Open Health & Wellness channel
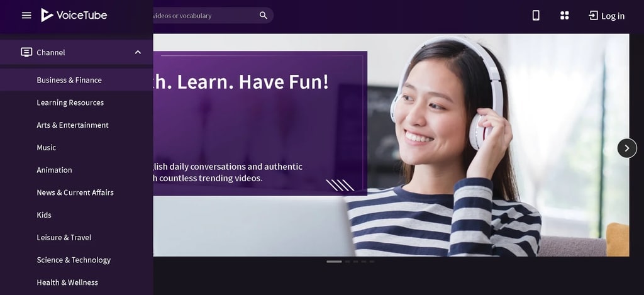 point(76,282)
